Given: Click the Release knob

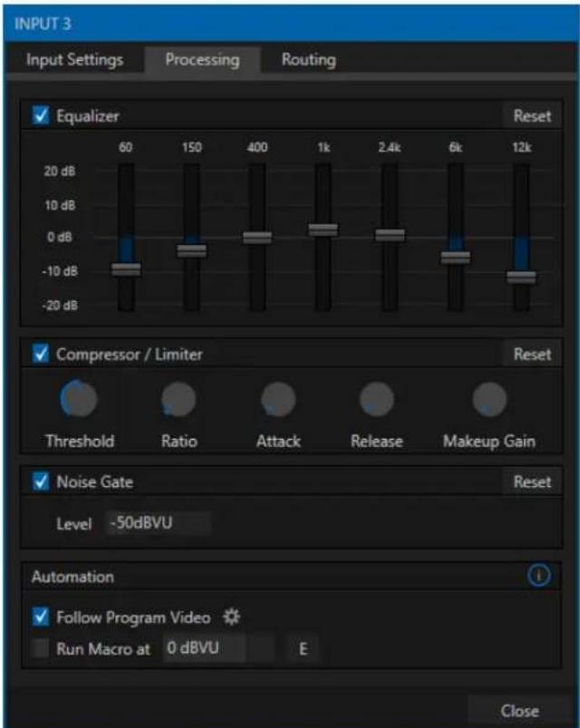Looking at the screenshot, I should pos(377,399).
